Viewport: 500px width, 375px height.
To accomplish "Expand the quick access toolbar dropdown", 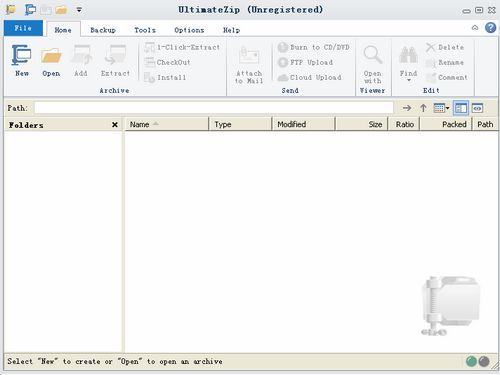I will point(79,10).
